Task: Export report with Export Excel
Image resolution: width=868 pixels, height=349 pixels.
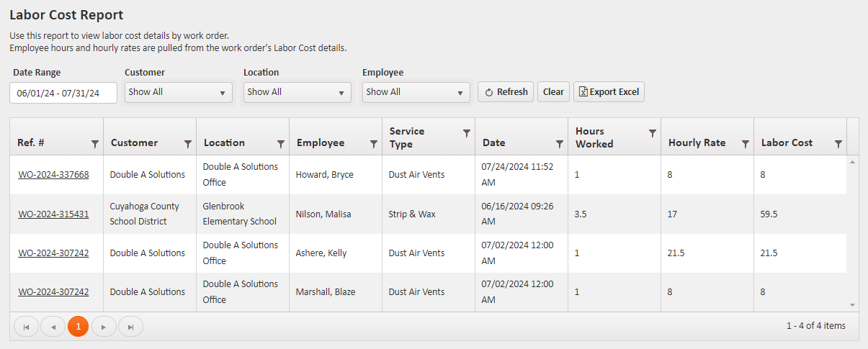Action: (x=609, y=92)
